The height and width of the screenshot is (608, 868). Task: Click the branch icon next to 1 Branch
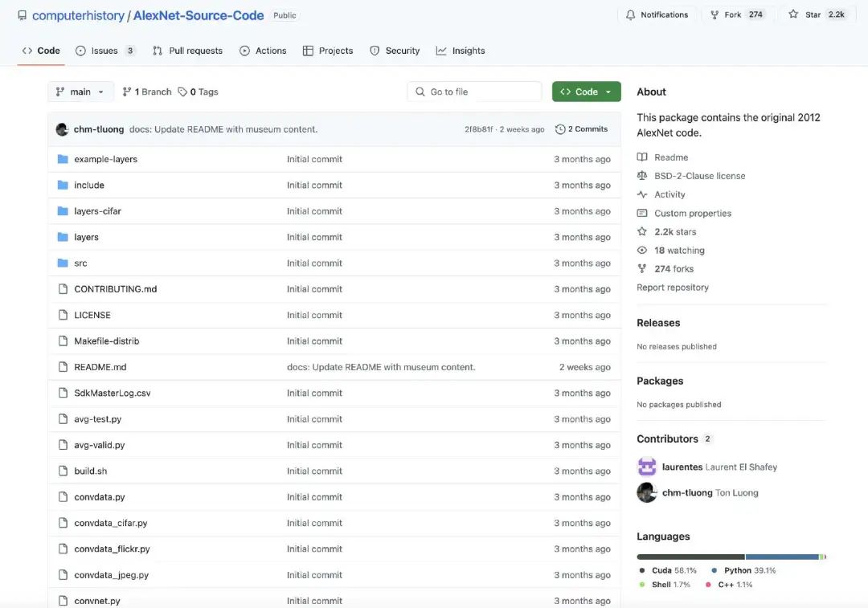tap(127, 92)
